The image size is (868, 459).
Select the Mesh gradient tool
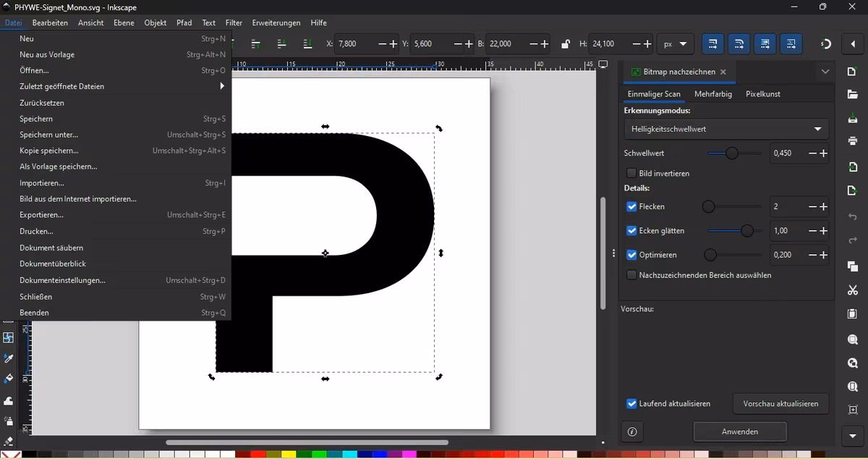[x=9, y=337]
